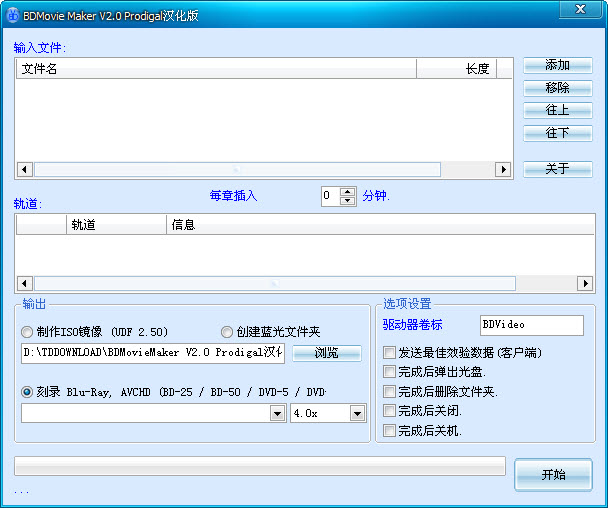Click the 文件名 column header
This screenshot has height=508, width=608.
coord(216,69)
